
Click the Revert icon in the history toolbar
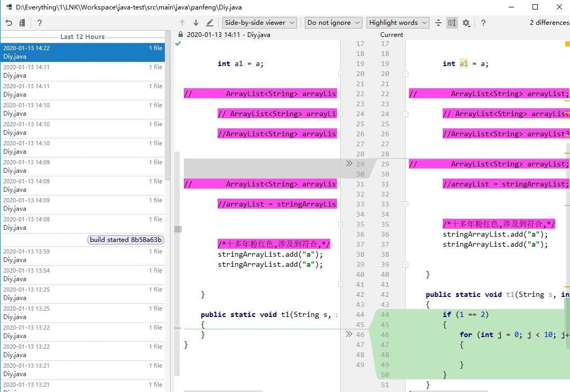coord(9,23)
